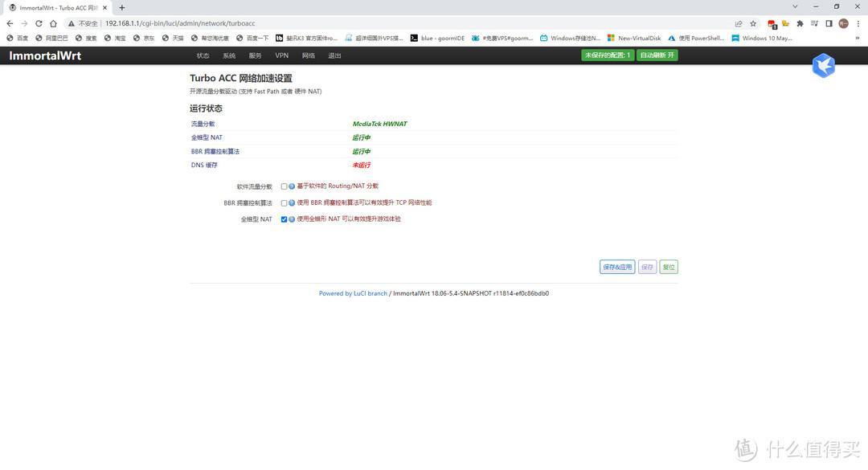The height and width of the screenshot is (470, 868).
Task: Open the yellow folder extension
Action: [785, 24]
